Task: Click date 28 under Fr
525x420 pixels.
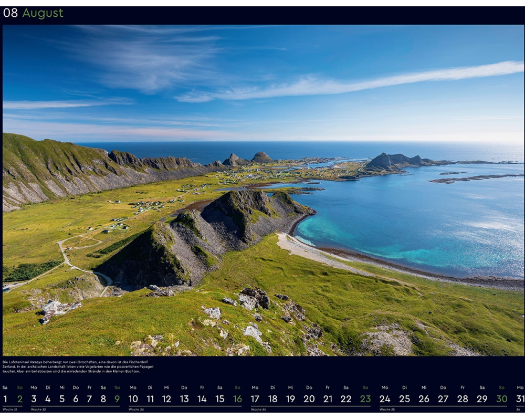Action: [463, 399]
